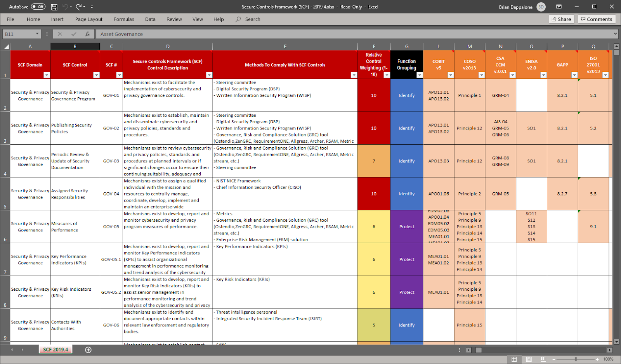This screenshot has width=621, height=364.
Task: Switch to Page Break Preview icon
Action: (x=543, y=359)
